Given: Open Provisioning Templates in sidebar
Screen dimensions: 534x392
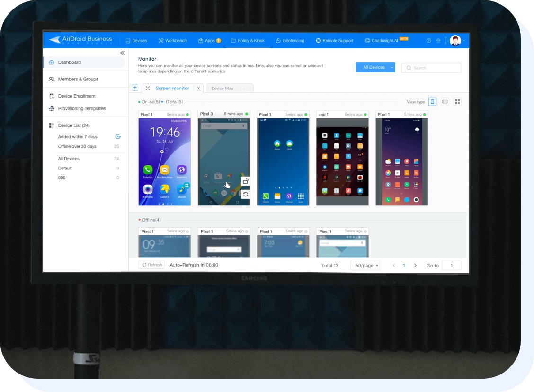Looking at the screenshot, I should tap(81, 108).
